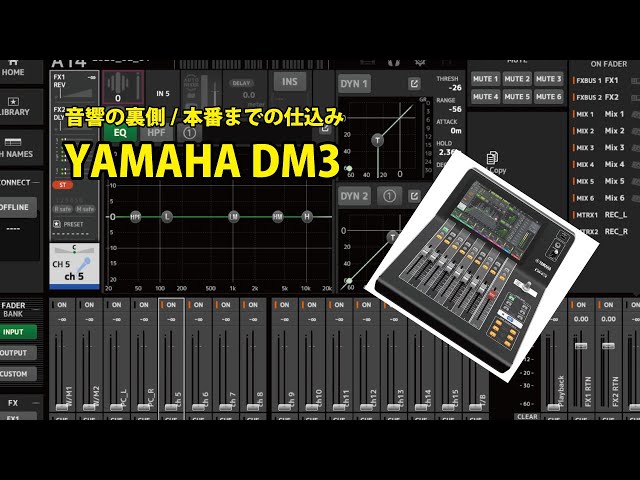The height and width of the screenshot is (480, 640).
Task: Click the RANGE -56 value
Action: pyautogui.click(x=455, y=109)
